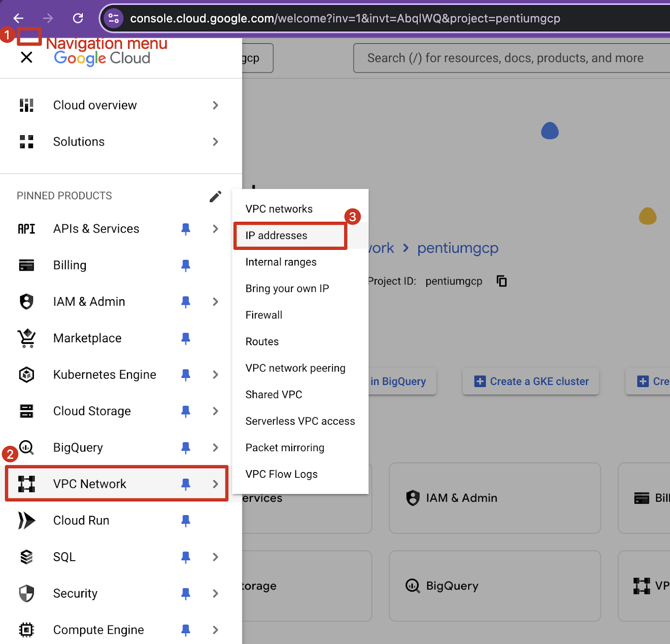This screenshot has width=670, height=644.
Task: Click the Cloud Run arrow icon
Action: click(26, 521)
